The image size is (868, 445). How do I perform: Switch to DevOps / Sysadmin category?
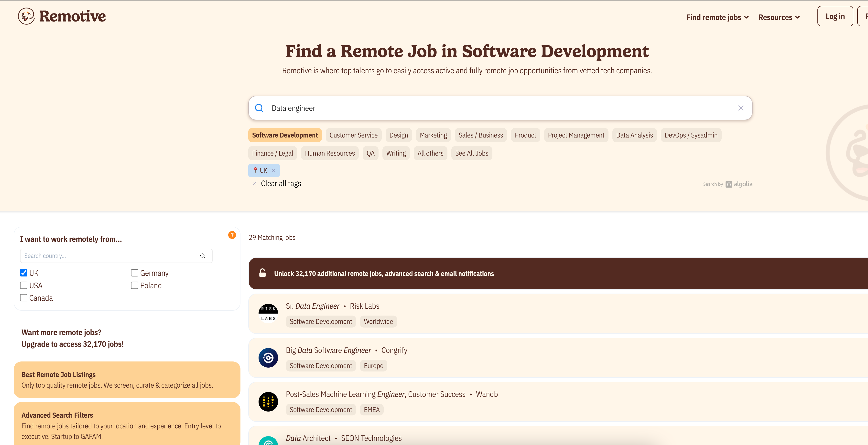691,135
